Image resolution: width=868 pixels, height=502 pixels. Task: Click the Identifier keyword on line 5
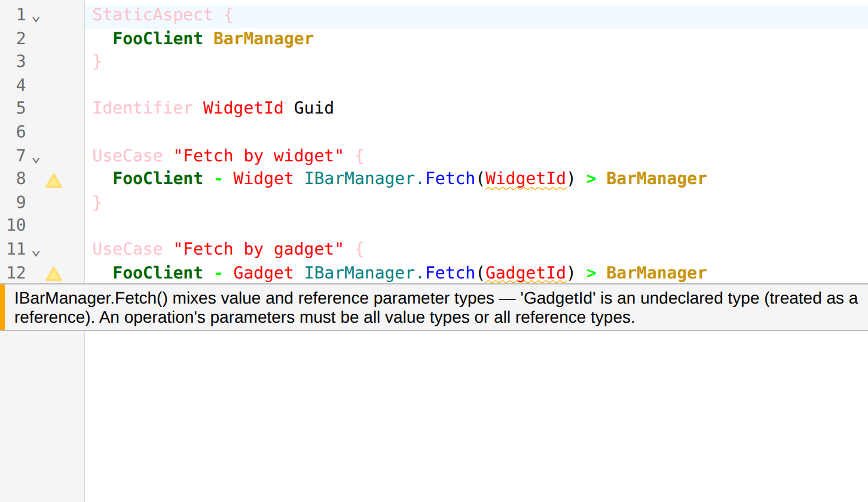(x=142, y=108)
